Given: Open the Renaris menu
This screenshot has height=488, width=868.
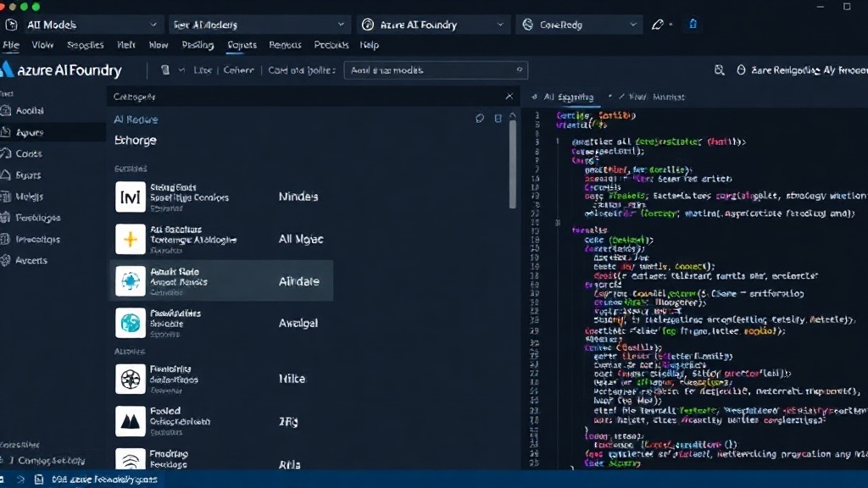Looking at the screenshot, I should pyautogui.click(x=285, y=45).
